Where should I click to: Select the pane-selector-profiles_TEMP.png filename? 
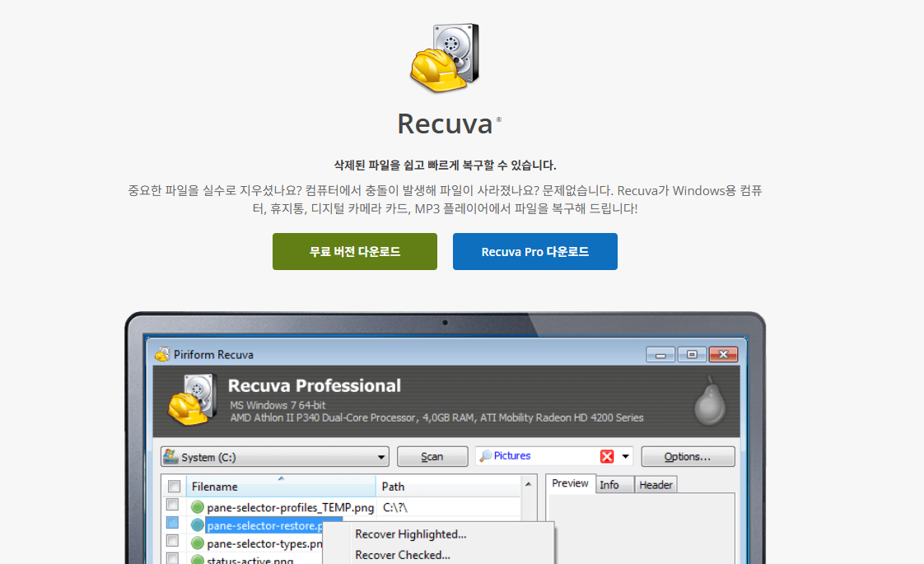tap(291, 507)
